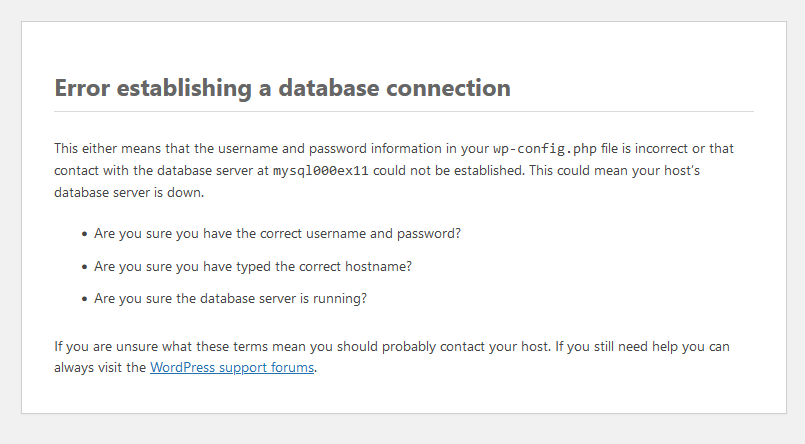
Task: Click the word 'database' in the heading
Action: click(328, 88)
